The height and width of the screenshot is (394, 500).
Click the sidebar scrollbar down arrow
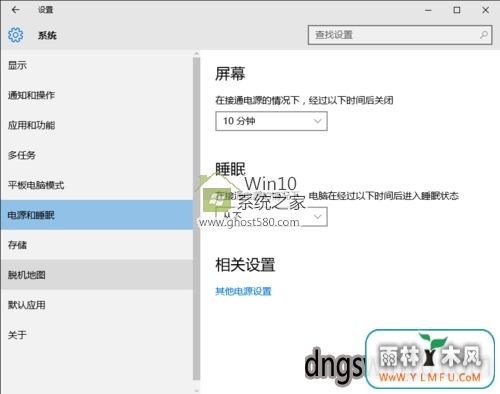click(196, 390)
